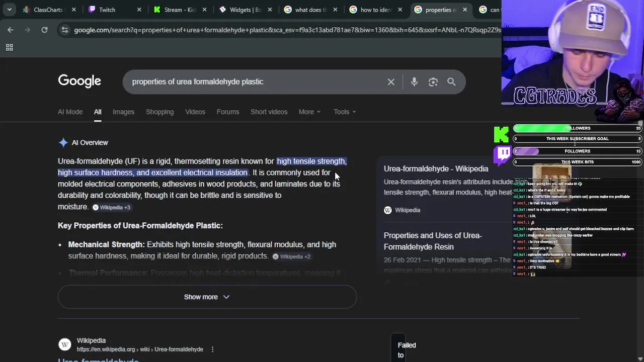Select the Images results tab

(x=123, y=112)
